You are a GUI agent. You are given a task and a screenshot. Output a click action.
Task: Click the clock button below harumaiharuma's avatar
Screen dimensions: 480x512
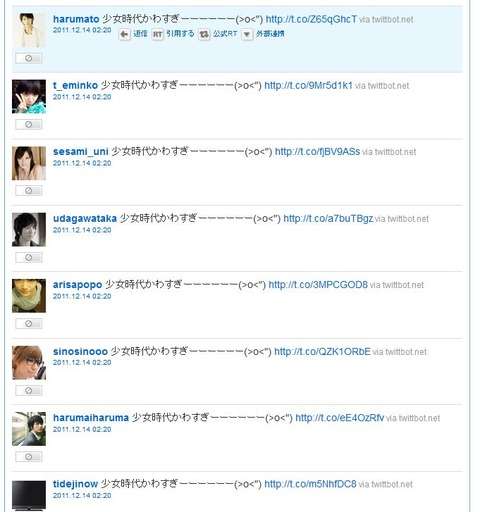(29, 456)
